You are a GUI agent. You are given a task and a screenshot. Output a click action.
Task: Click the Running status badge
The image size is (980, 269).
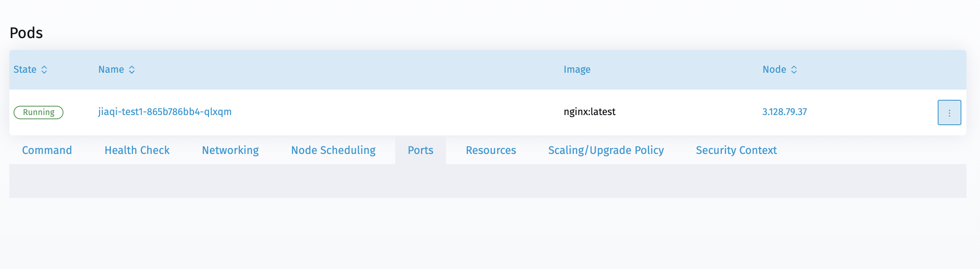click(x=38, y=112)
